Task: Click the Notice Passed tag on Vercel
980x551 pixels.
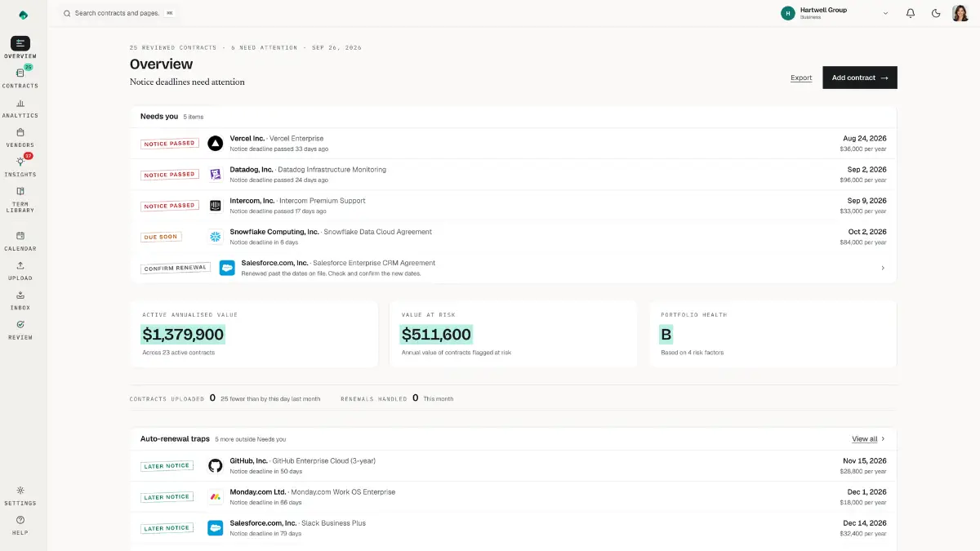Action: point(170,144)
